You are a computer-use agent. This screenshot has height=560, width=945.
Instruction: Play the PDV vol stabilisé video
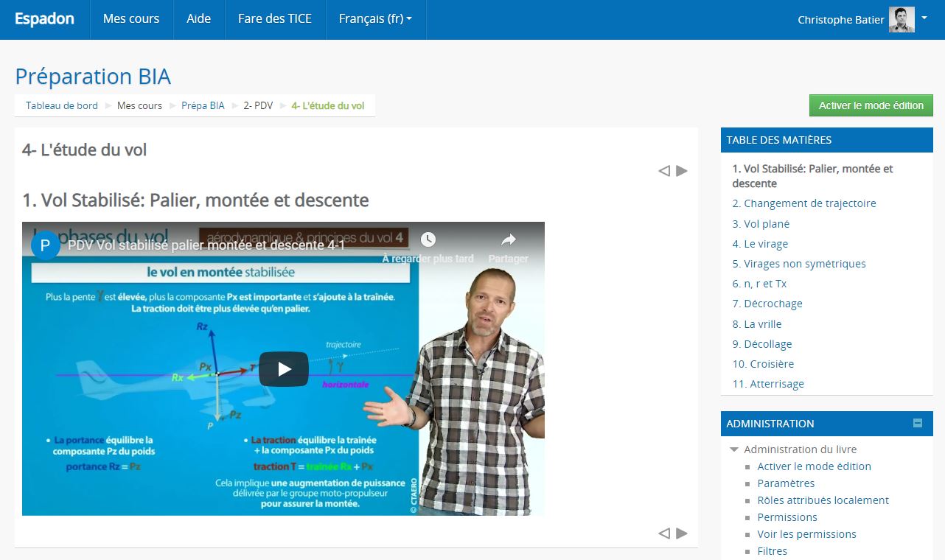pyautogui.click(x=284, y=368)
